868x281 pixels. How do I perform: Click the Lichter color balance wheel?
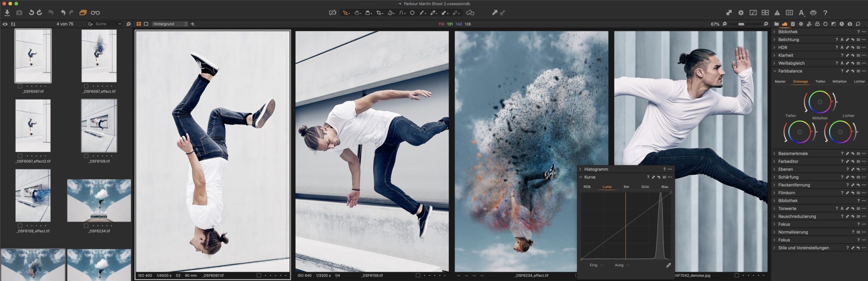pos(840,132)
